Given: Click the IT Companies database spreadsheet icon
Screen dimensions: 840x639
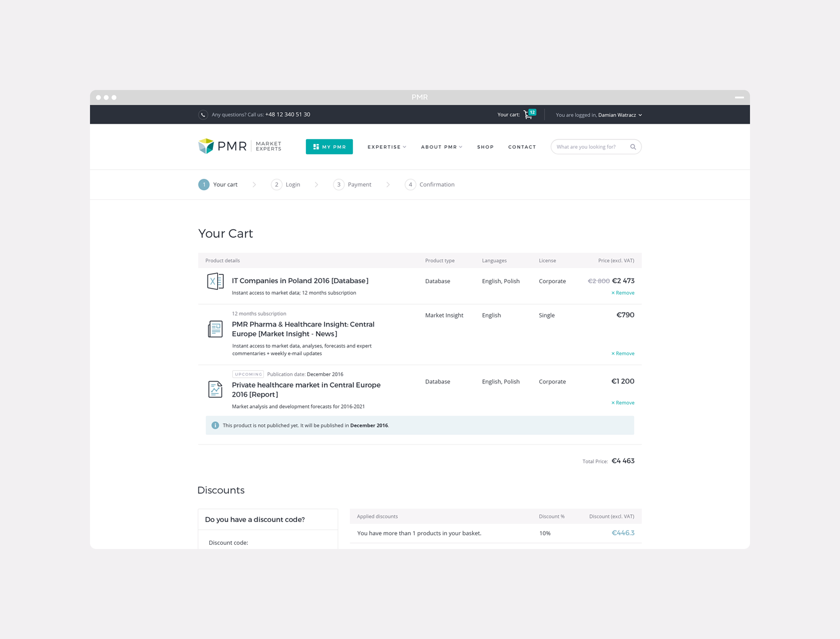Looking at the screenshot, I should [215, 281].
